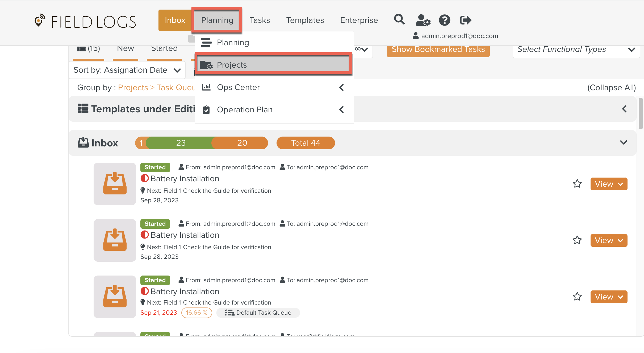
Task: Click the help question mark icon
Action: [444, 20]
